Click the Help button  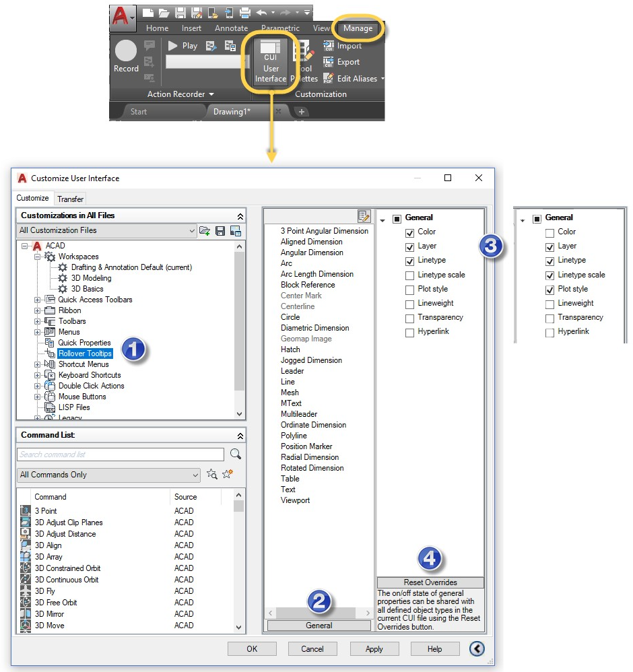pos(434,649)
